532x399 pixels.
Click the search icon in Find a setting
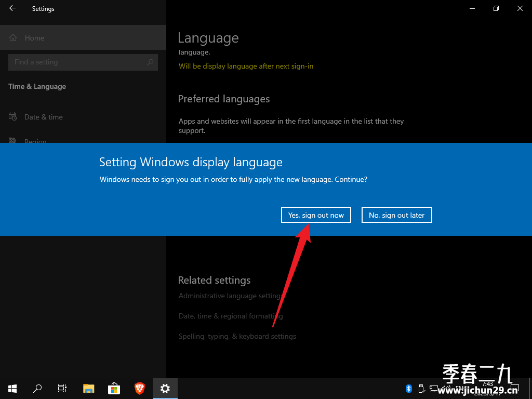tap(150, 62)
